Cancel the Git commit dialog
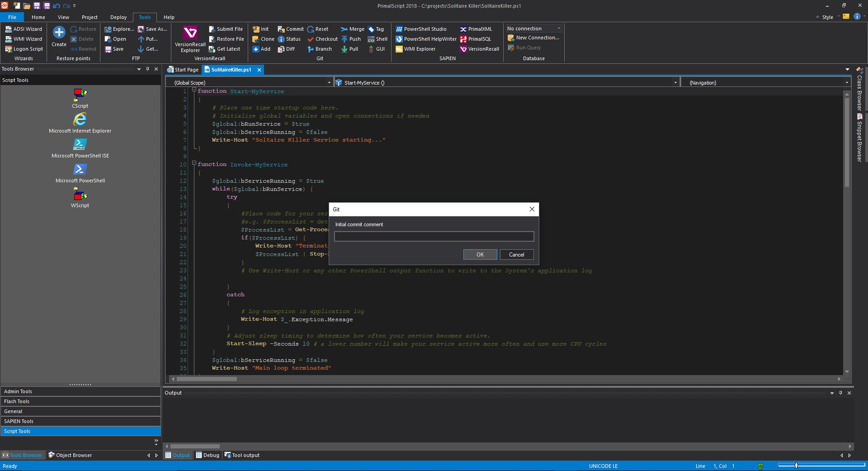868x471 pixels. tap(517, 255)
